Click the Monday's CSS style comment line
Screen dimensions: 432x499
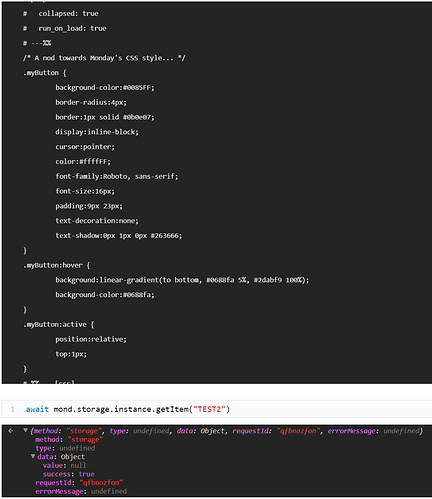(104, 58)
